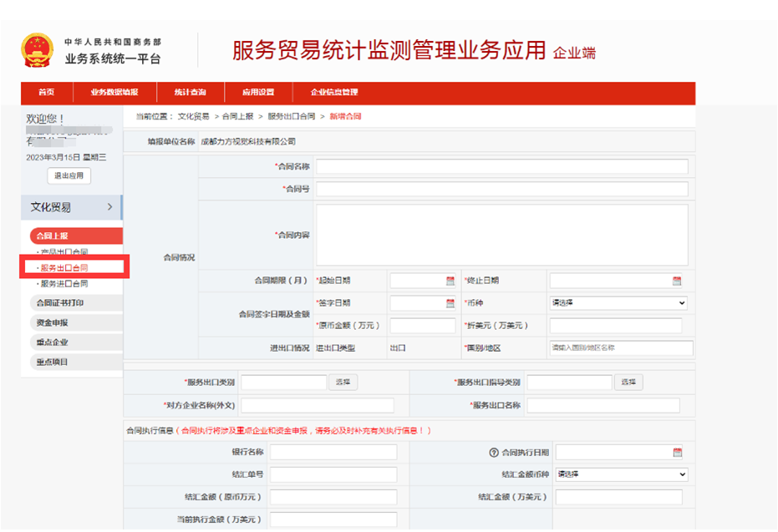
Task: Select 服务进口合同 in the sidebar
Action: (64, 284)
